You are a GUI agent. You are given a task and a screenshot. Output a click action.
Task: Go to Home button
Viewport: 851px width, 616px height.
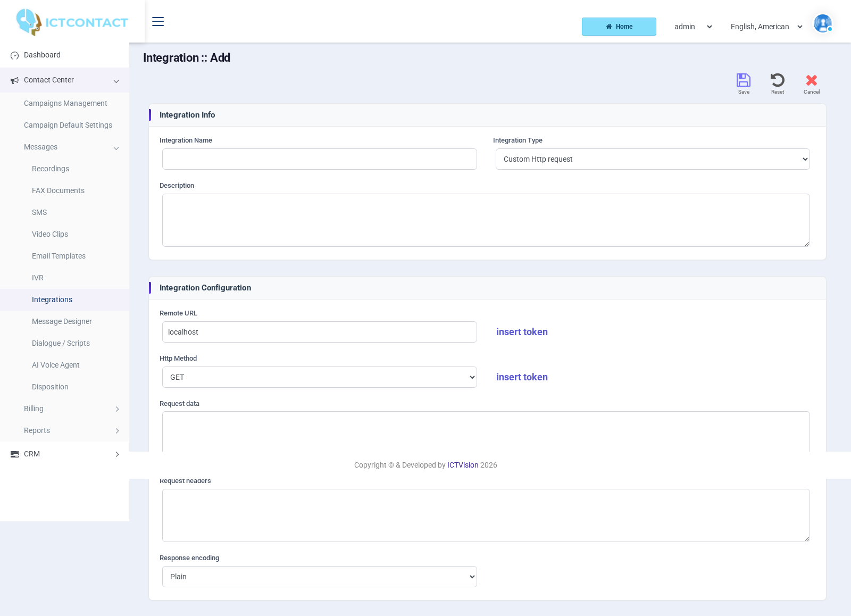[x=619, y=27]
